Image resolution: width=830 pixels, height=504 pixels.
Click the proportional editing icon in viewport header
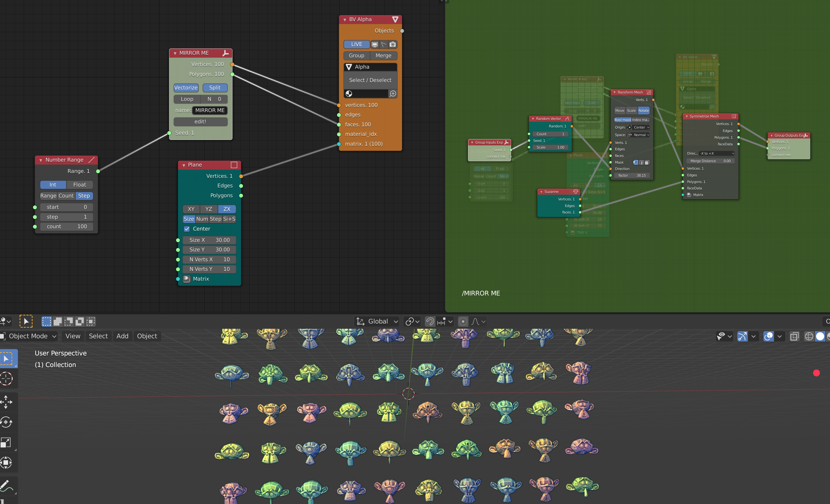click(x=463, y=321)
